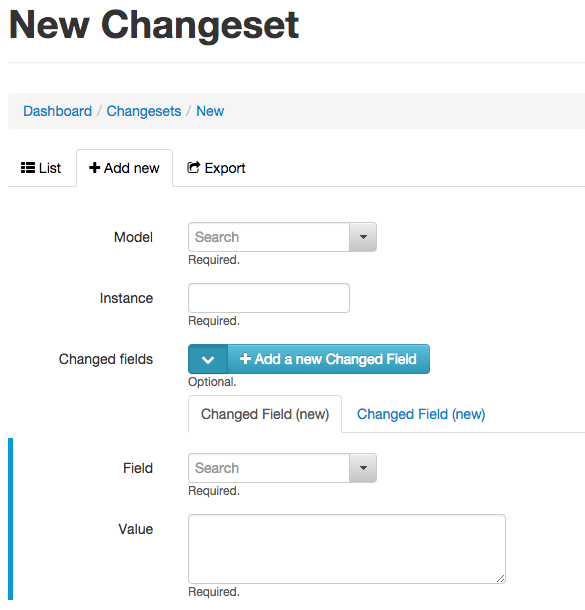The height and width of the screenshot is (610, 585).
Task: Click the export share icon
Action: click(x=193, y=167)
